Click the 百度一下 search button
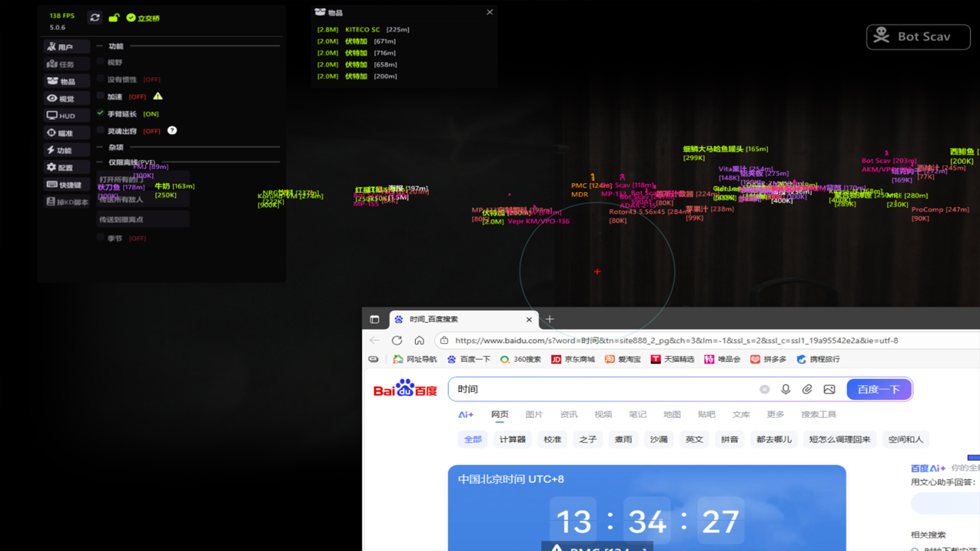 pyautogui.click(x=878, y=389)
